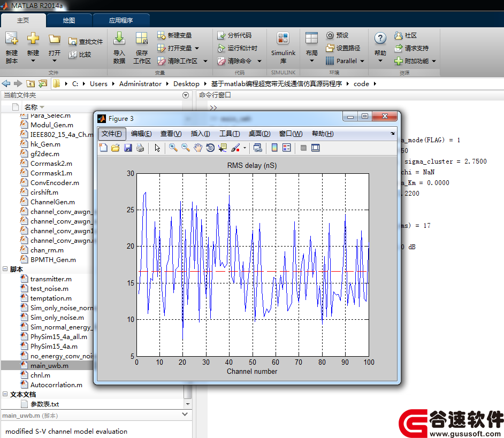The image size is (504, 438).
Task: Open the Tools (工具) menu in Figure 3
Action: (x=230, y=134)
